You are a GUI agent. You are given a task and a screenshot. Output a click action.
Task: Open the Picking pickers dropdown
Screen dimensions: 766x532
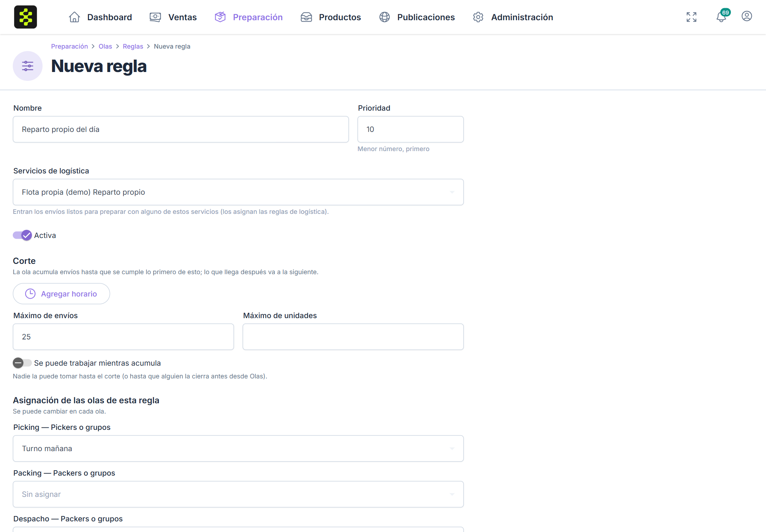point(238,448)
